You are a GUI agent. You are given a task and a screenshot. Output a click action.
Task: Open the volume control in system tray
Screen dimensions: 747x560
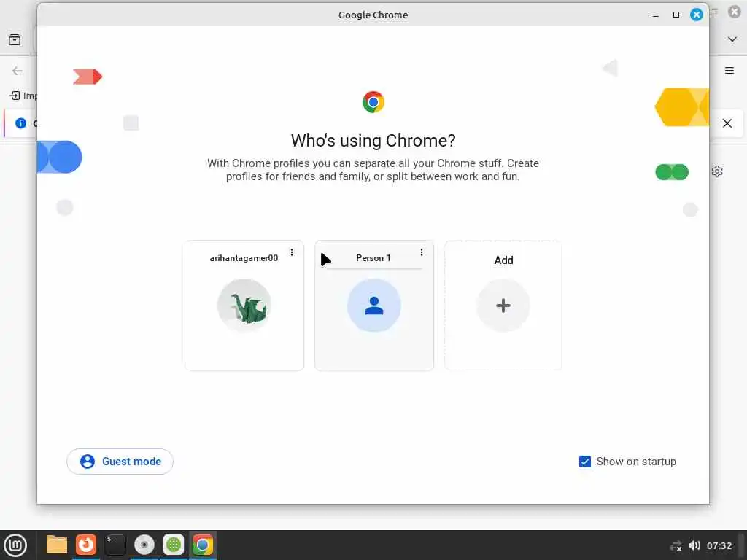[x=694, y=545]
